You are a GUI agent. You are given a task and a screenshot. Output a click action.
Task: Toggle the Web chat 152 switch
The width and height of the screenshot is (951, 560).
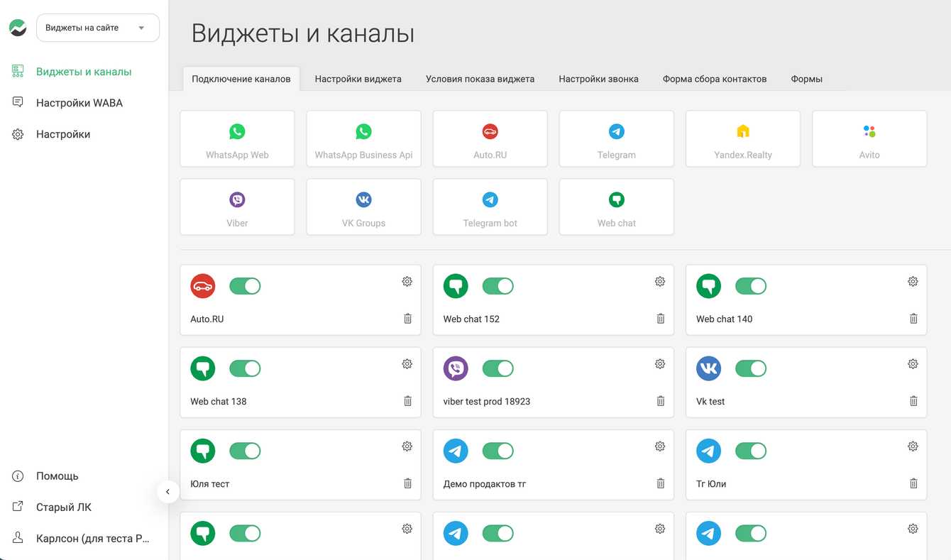tap(498, 286)
